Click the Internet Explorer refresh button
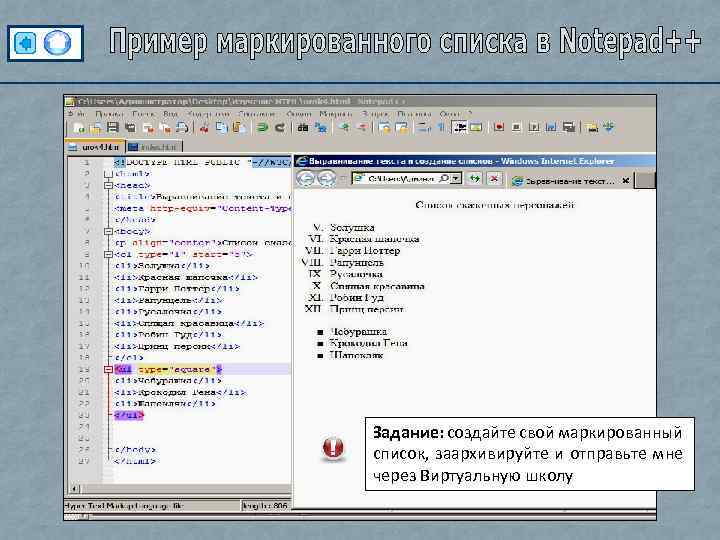Image resolution: width=720 pixels, height=540 pixels. [475, 178]
